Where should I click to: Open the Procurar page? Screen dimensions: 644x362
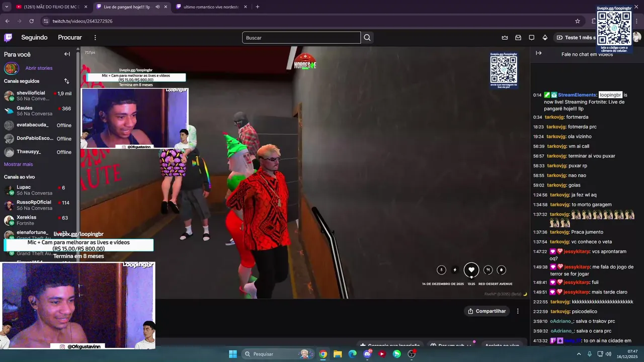[x=70, y=38]
